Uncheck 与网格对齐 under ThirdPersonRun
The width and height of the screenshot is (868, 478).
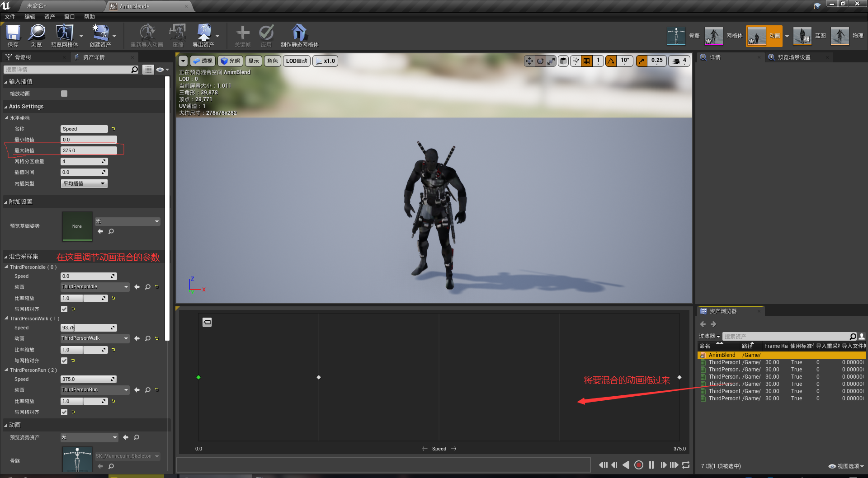tap(64, 412)
